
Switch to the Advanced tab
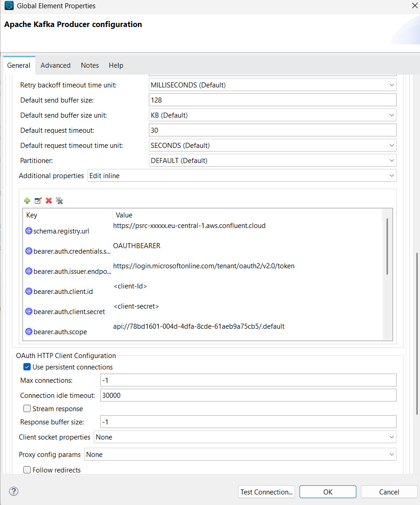55,65
